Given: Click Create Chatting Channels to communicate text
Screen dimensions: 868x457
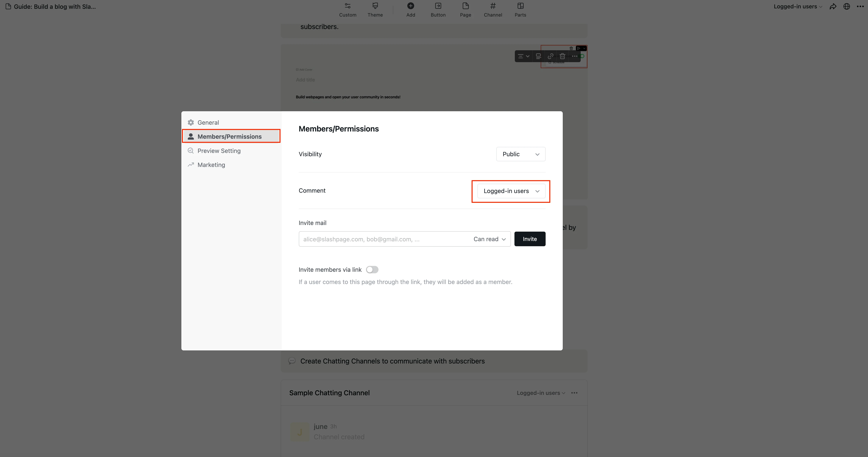Looking at the screenshot, I should [392, 361].
